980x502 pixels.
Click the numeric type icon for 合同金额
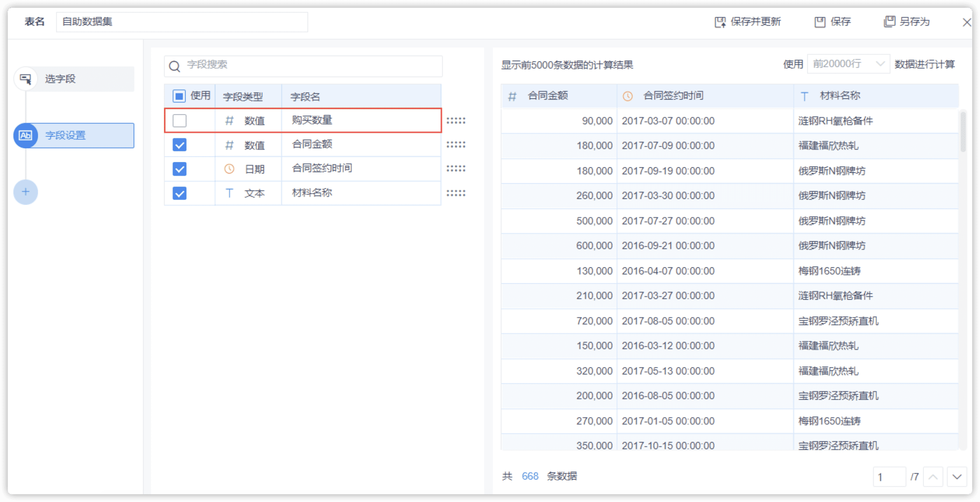tap(229, 145)
